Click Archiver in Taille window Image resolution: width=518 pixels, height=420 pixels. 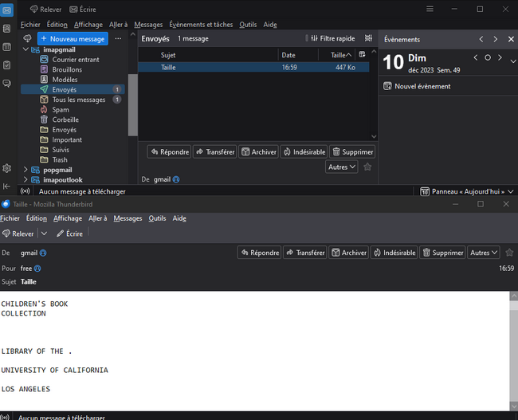click(349, 253)
